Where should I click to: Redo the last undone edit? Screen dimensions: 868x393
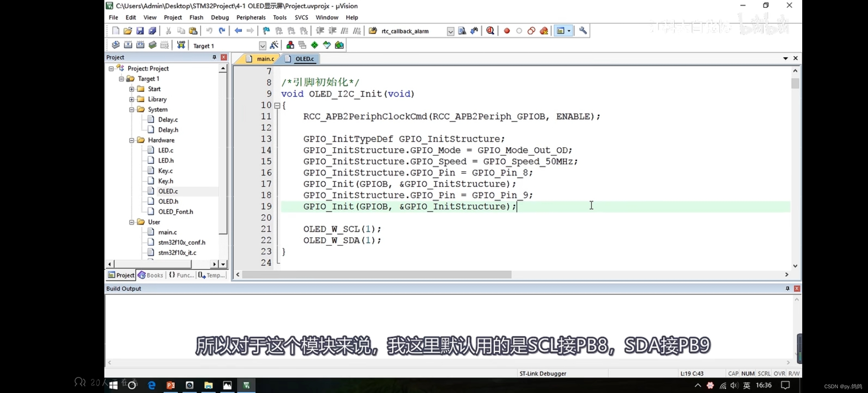click(x=222, y=31)
